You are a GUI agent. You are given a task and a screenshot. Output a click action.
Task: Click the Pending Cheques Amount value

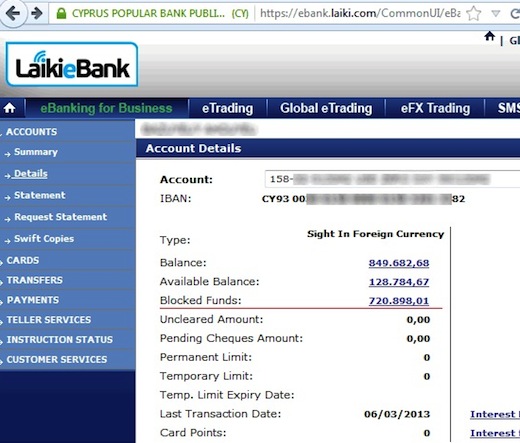tap(418, 339)
